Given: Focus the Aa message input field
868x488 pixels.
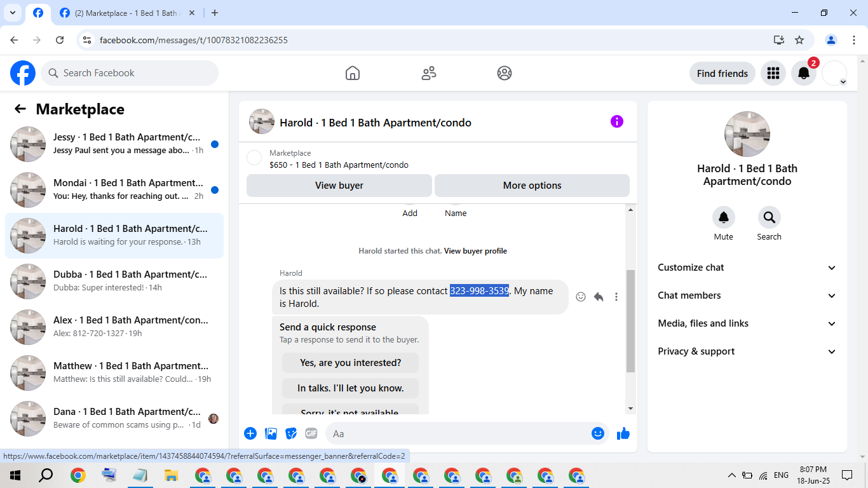Looking at the screenshot, I should point(458,433).
